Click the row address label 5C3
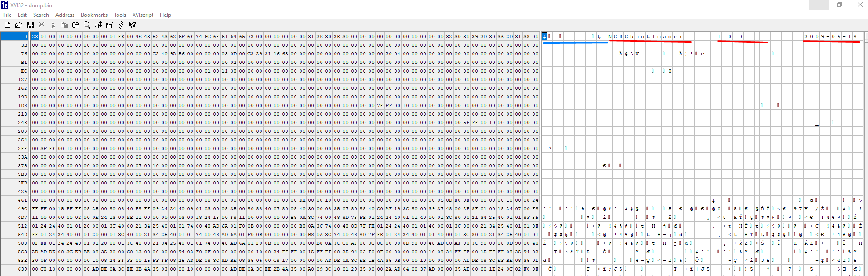This screenshot has width=868, height=276. 15,252
